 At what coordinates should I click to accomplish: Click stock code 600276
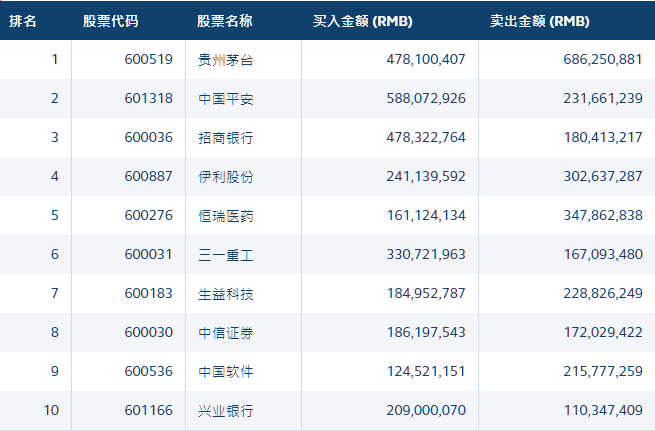tap(149, 215)
